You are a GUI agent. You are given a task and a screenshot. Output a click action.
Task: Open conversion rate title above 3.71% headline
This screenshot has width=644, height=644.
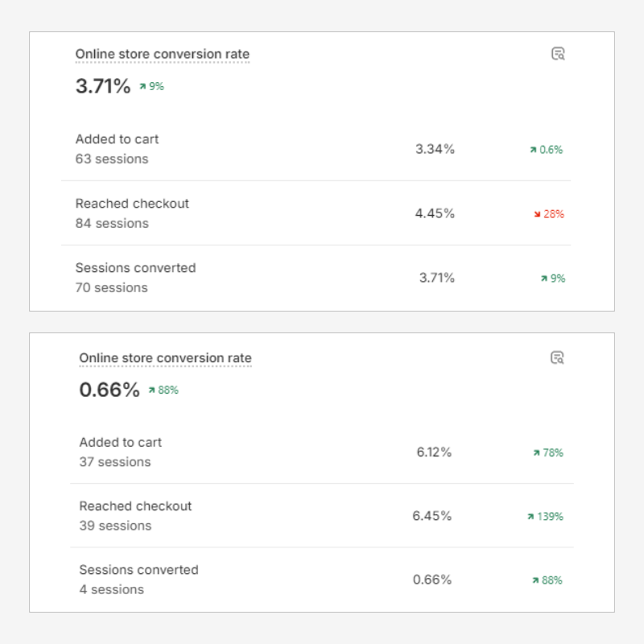(x=163, y=55)
